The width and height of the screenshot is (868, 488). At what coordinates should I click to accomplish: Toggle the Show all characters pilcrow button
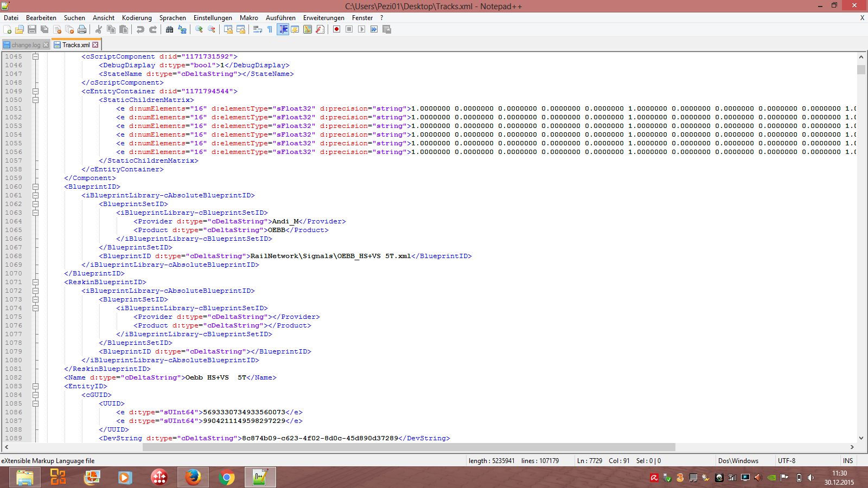click(x=270, y=29)
